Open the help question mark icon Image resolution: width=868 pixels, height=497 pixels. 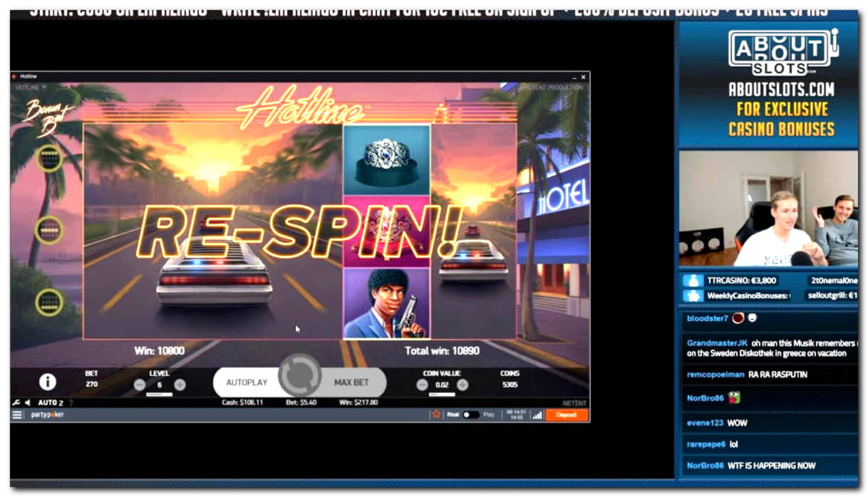tap(71, 403)
